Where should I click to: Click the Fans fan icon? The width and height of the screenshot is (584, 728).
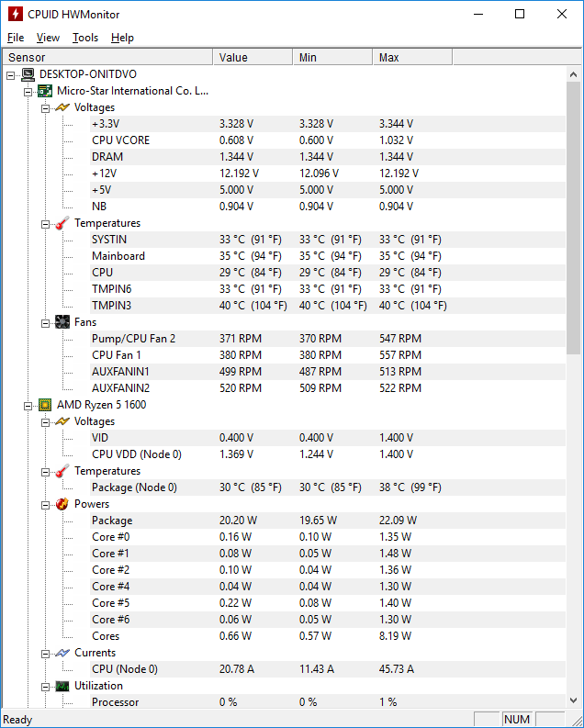(62, 322)
